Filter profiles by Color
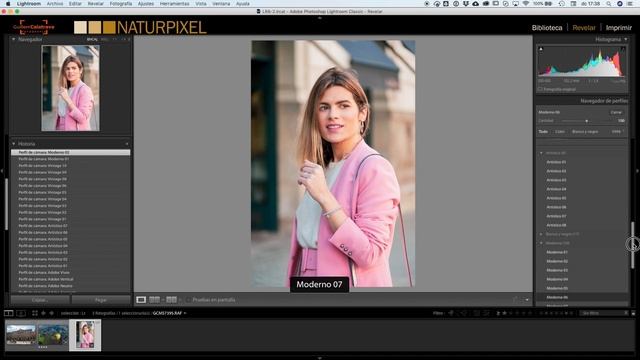This screenshot has height=360, width=640. point(560,132)
